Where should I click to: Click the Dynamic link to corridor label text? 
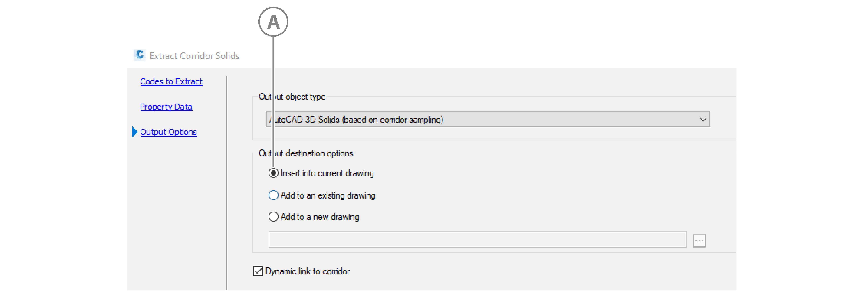pos(307,271)
